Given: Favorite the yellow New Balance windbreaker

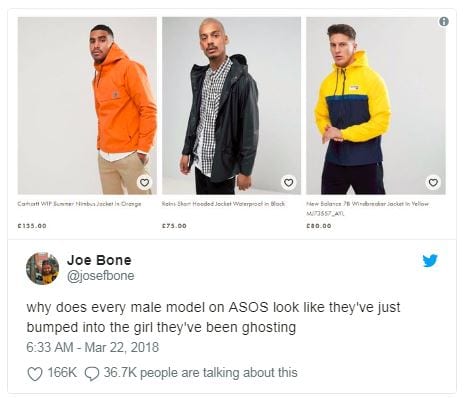Looking at the screenshot, I should click(x=433, y=182).
